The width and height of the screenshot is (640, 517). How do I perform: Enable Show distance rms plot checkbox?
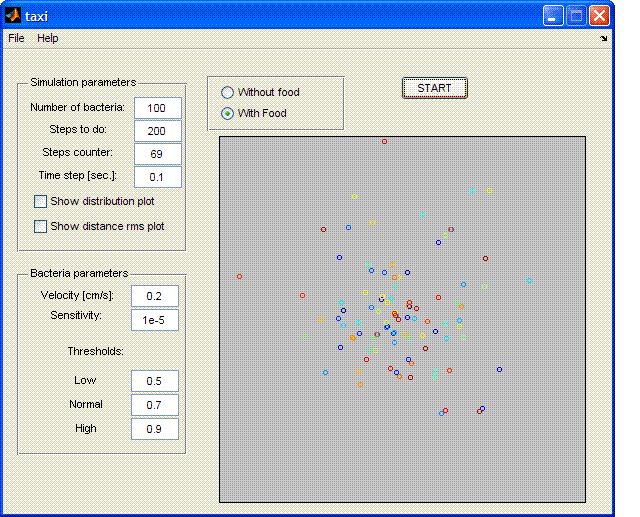tap(40, 226)
